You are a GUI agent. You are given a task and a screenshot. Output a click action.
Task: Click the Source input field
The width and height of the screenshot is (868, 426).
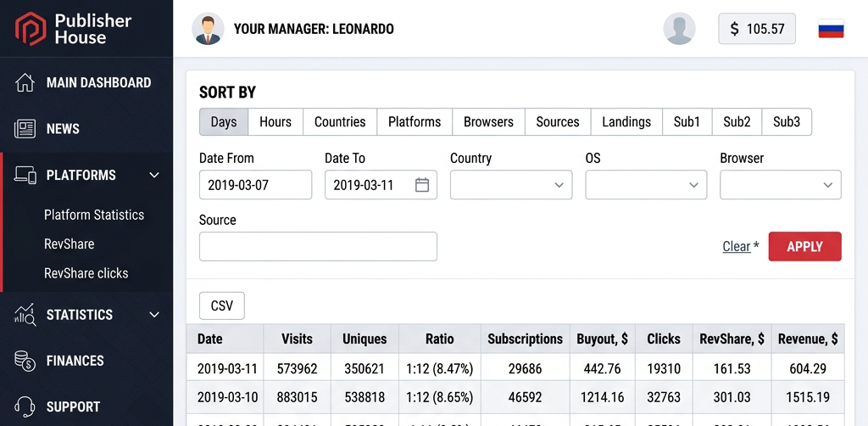(x=318, y=246)
